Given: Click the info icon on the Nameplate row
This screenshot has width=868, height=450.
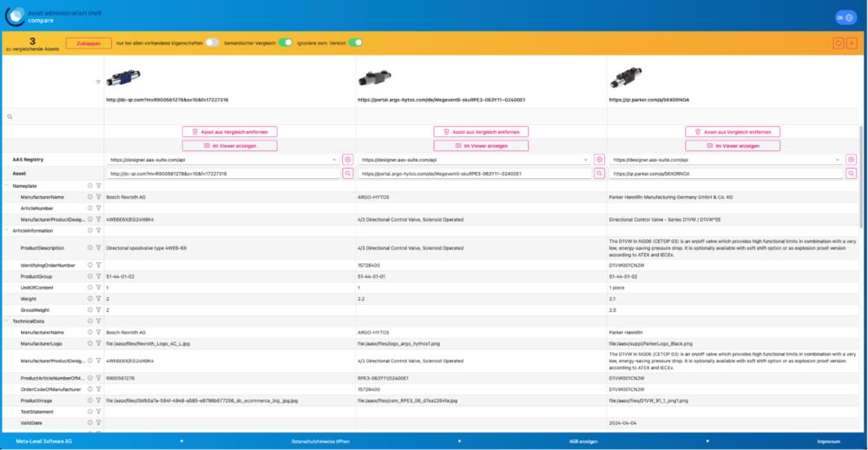Looking at the screenshot, I should tap(90, 186).
